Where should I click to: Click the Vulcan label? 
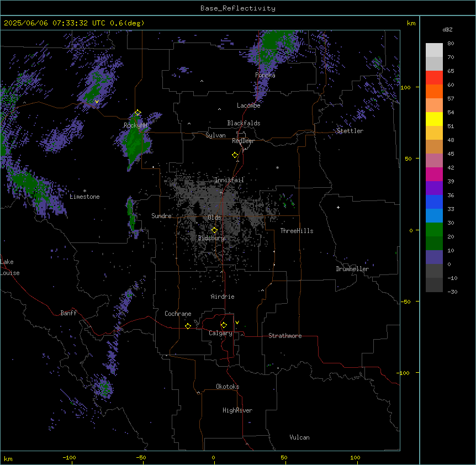tap(300, 437)
